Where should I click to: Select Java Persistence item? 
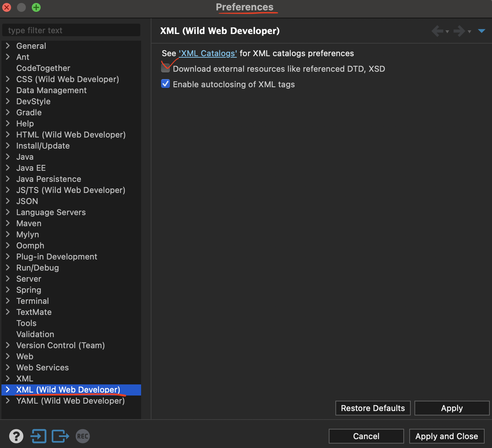[x=49, y=179]
